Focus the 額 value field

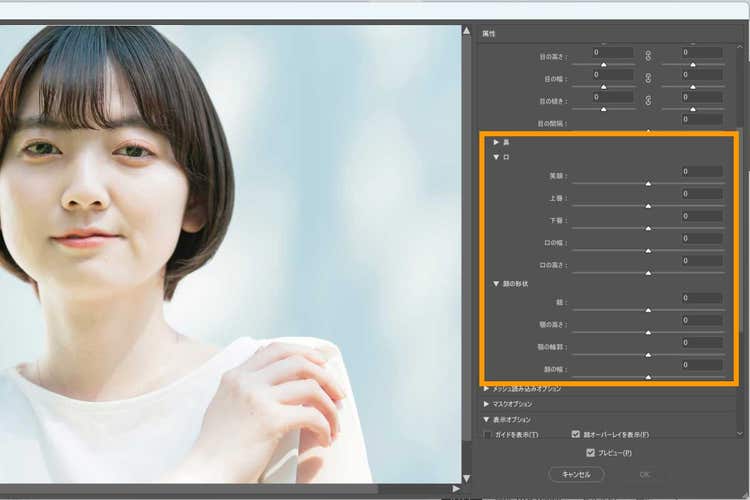tap(702, 298)
